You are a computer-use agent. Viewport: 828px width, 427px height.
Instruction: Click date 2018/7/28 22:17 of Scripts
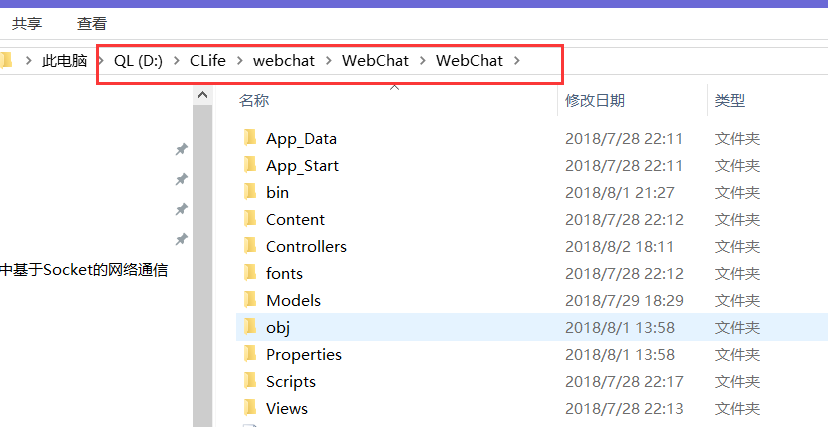pos(624,381)
